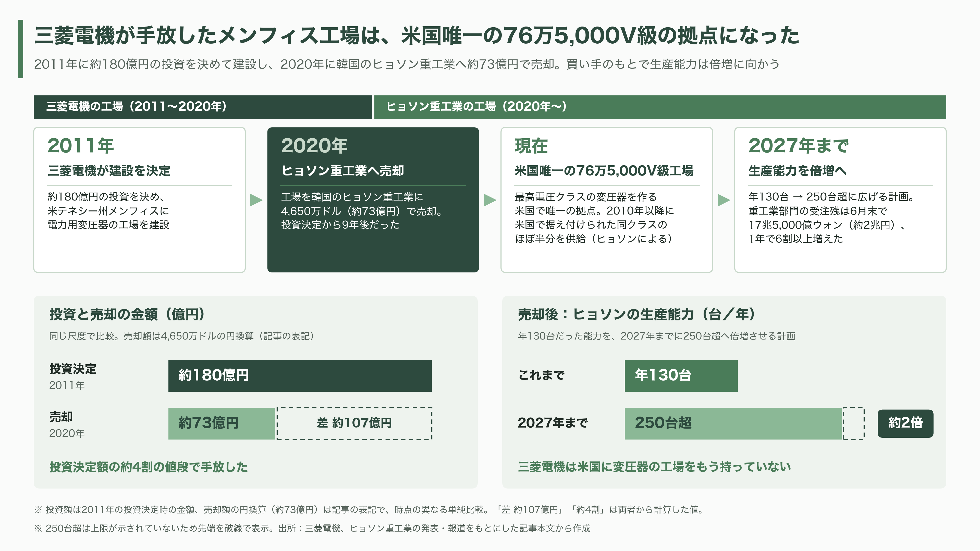Click the caption 三菱電機は米国に変圧器の工場をもう持っていない
The height and width of the screenshot is (551, 980).
(654, 467)
